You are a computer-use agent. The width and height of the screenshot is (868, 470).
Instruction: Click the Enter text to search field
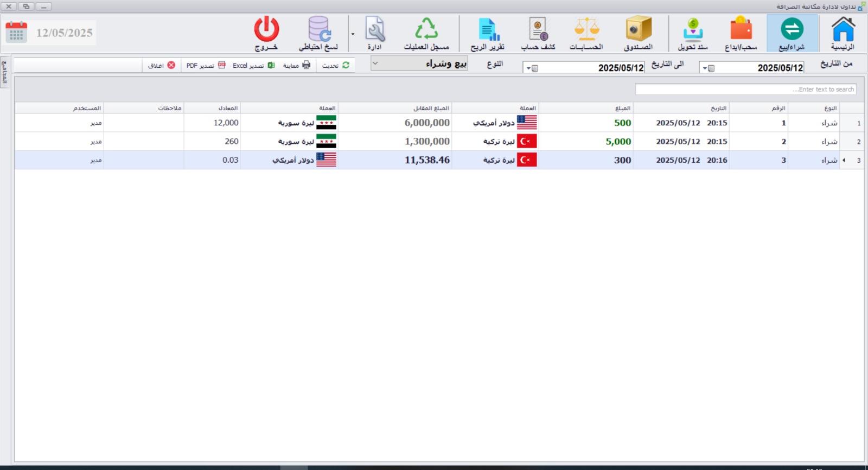pyautogui.click(x=745, y=89)
